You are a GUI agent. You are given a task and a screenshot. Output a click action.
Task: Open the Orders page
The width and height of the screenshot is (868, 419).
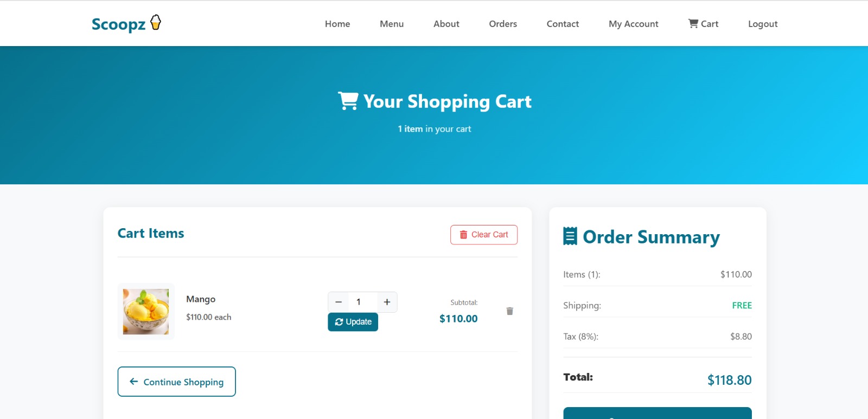pyautogui.click(x=502, y=24)
